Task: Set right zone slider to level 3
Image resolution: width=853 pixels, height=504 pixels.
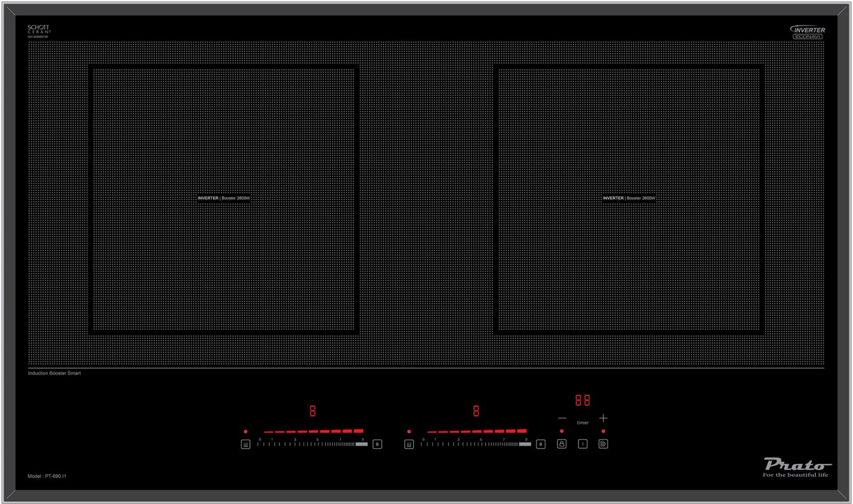Action: click(458, 443)
